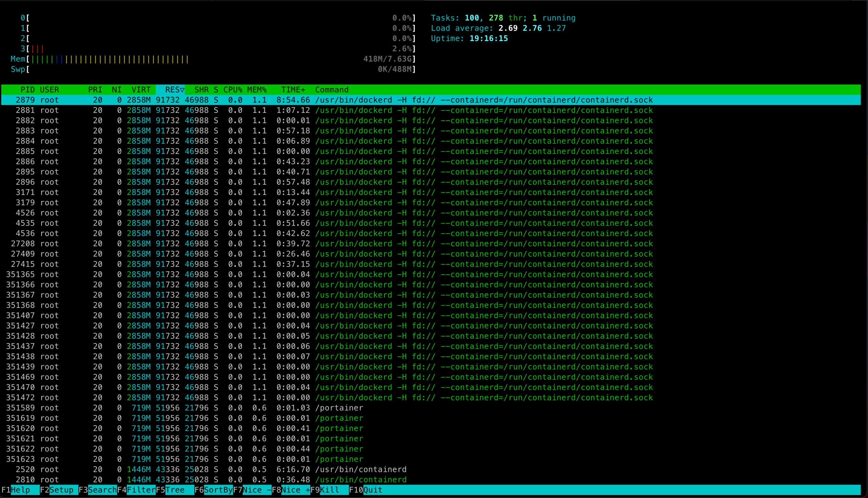Click the CPU 0 usage meter

coord(218,18)
